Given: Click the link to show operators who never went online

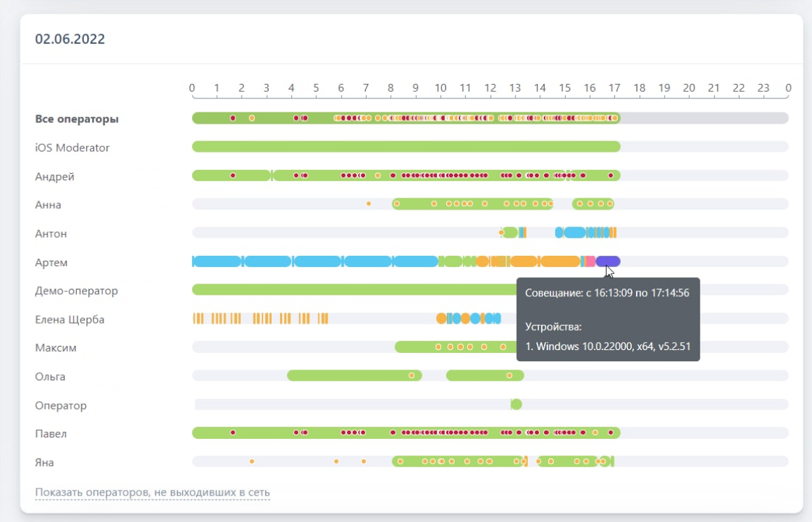Looking at the screenshot, I should (x=152, y=493).
